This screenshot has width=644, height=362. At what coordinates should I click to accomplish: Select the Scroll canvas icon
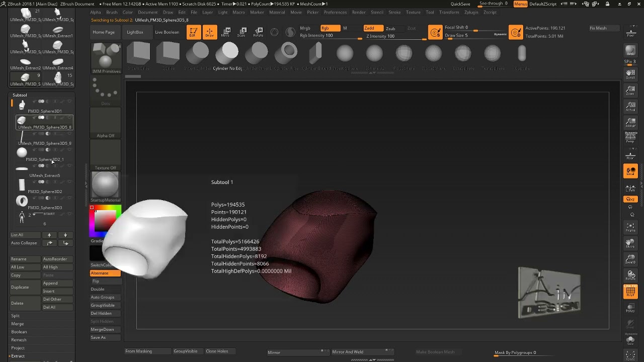tap(630, 75)
